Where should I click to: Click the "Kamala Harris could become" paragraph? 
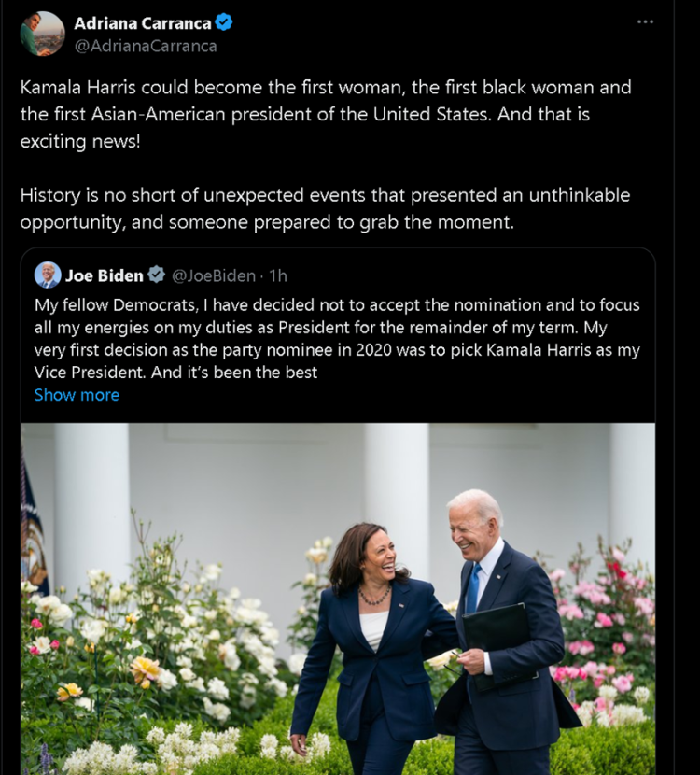(326, 115)
